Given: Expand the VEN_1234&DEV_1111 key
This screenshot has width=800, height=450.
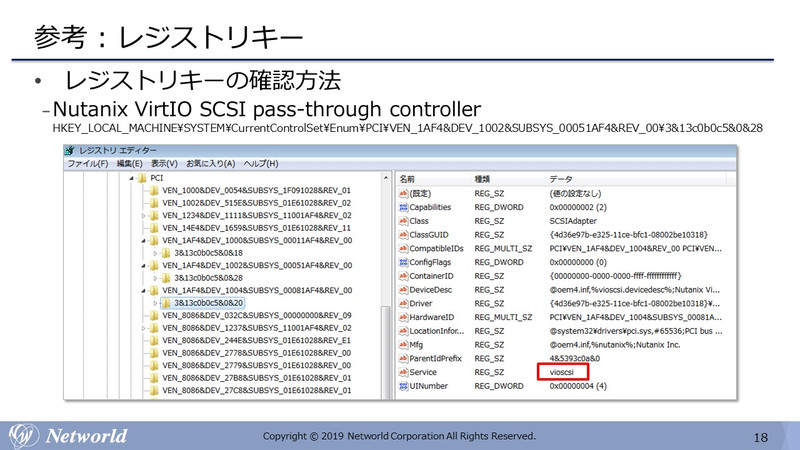Looking at the screenshot, I should coord(143,216).
